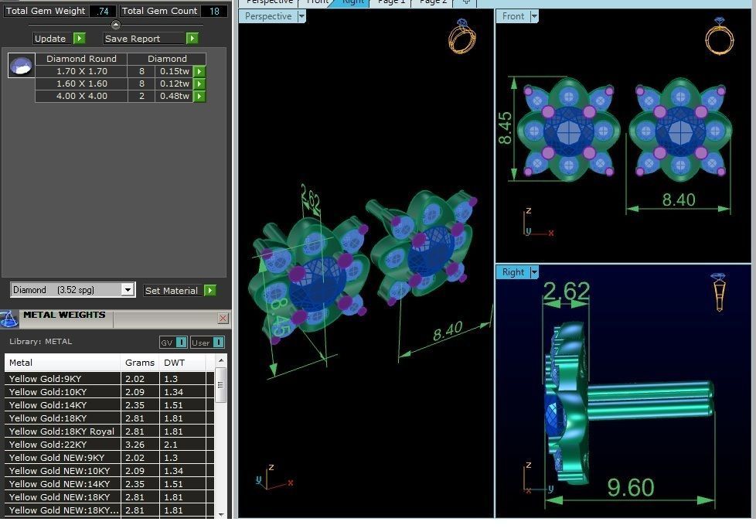Click the green arrow beside Set Material
Viewport: 756px width, 532px height.
click(209, 290)
